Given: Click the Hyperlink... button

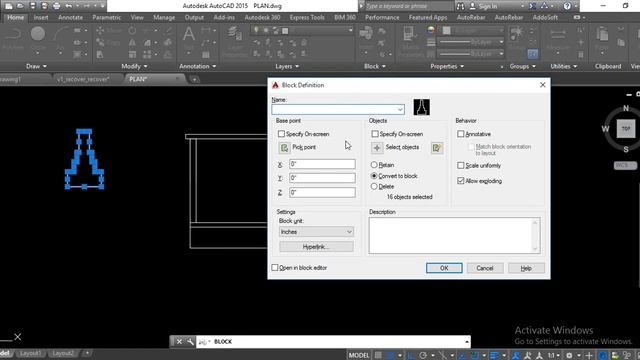Looking at the screenshot, I should pos(316,247).
